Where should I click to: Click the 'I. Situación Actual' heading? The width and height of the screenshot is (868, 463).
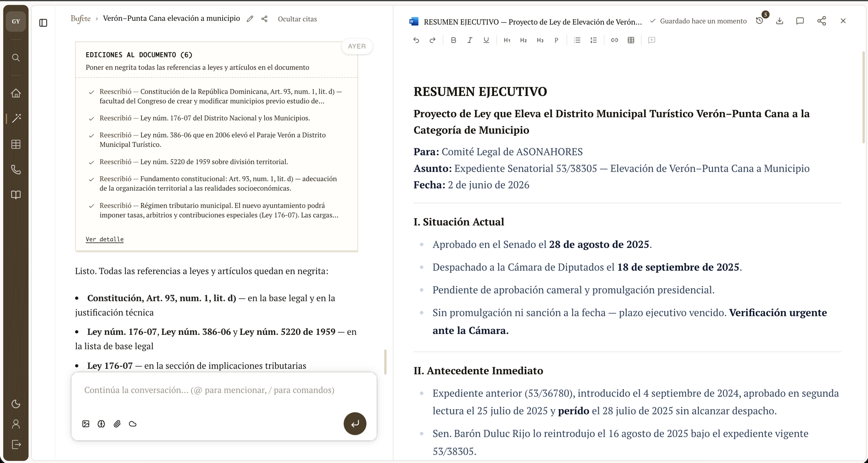pyautogui.click(x=459, y=222)
